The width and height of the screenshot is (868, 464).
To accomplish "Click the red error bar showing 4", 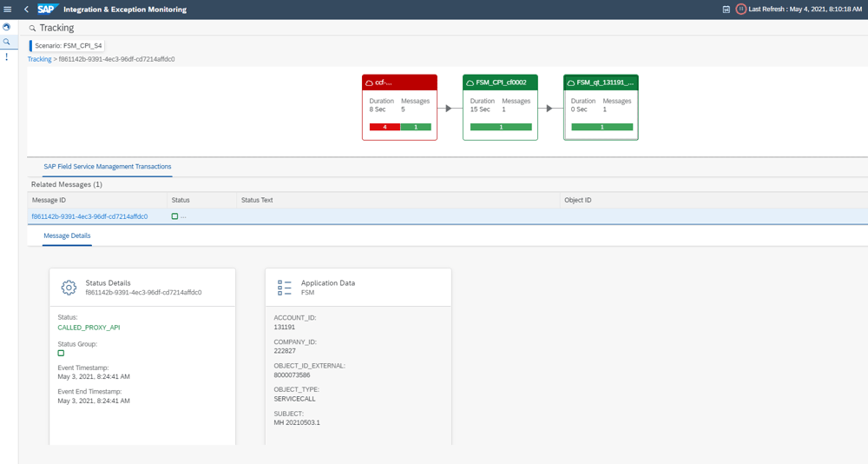I will click(x=385, y=127).
